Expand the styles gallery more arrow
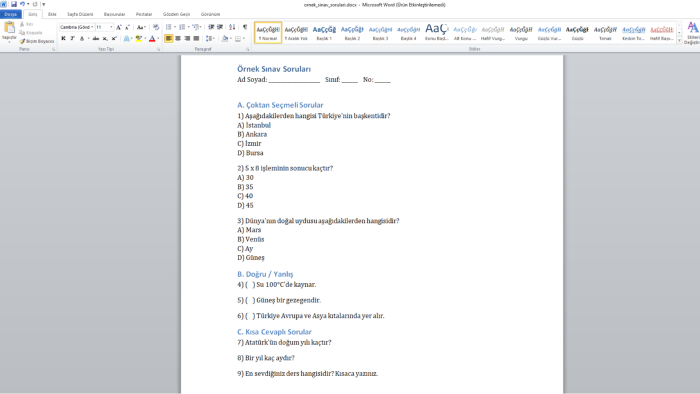 (x=679, y=41)
